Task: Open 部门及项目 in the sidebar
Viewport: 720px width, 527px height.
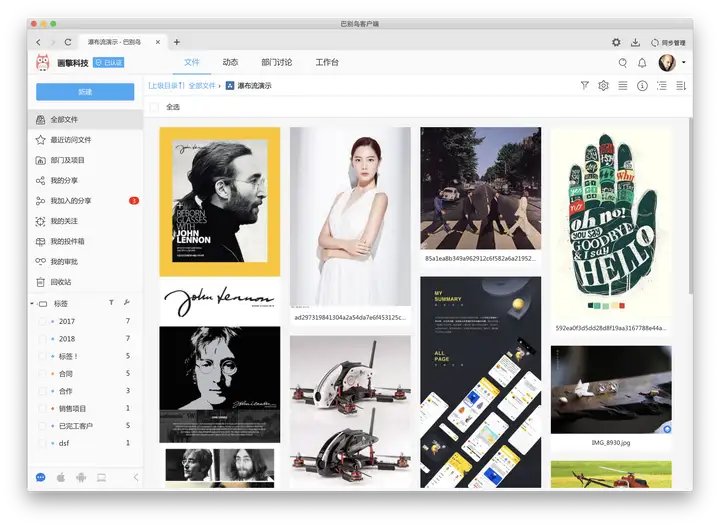Action: point(85,160)
